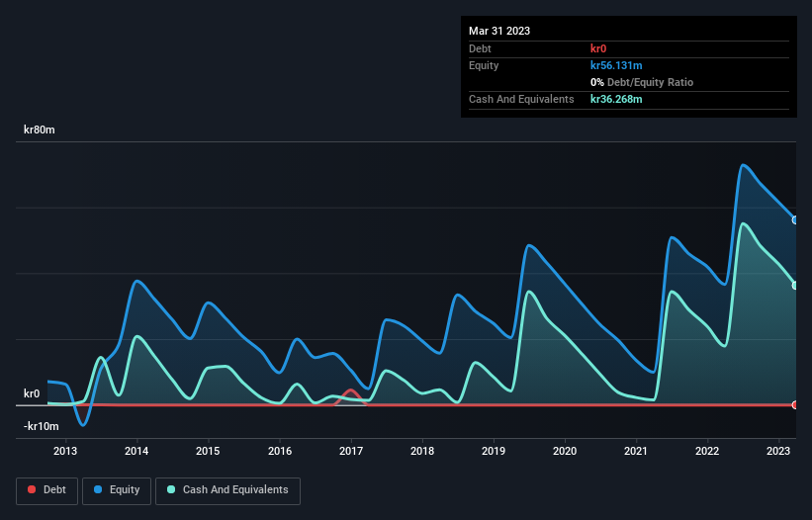Toggle the Equity series legend button
The height and width of the screenshot is (520, 812).
point(117,490)
